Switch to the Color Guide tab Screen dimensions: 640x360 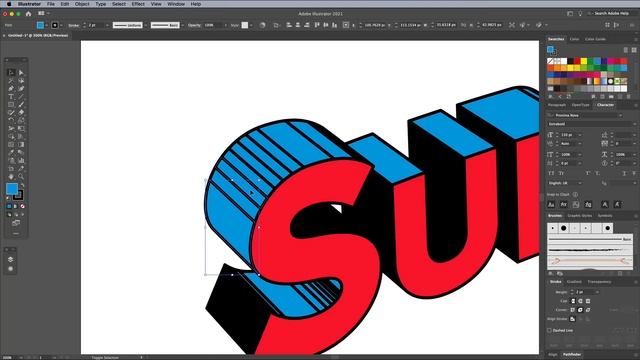(x=595, y=39)
